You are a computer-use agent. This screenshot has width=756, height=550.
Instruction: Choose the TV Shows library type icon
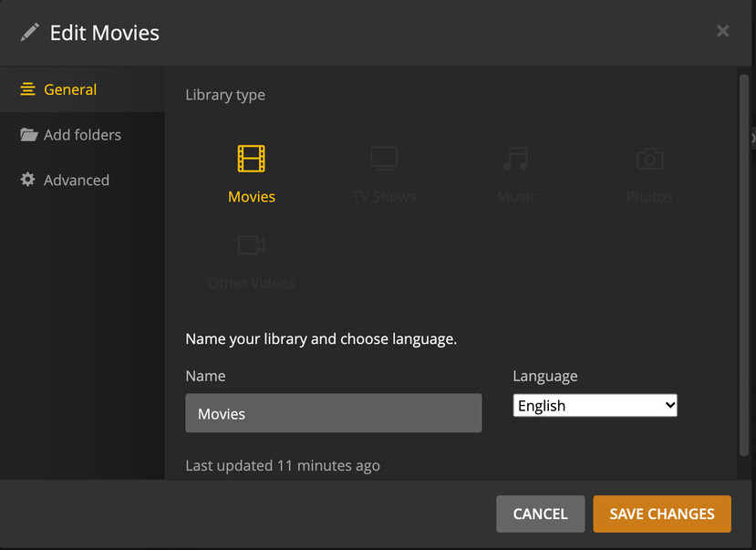384,159
